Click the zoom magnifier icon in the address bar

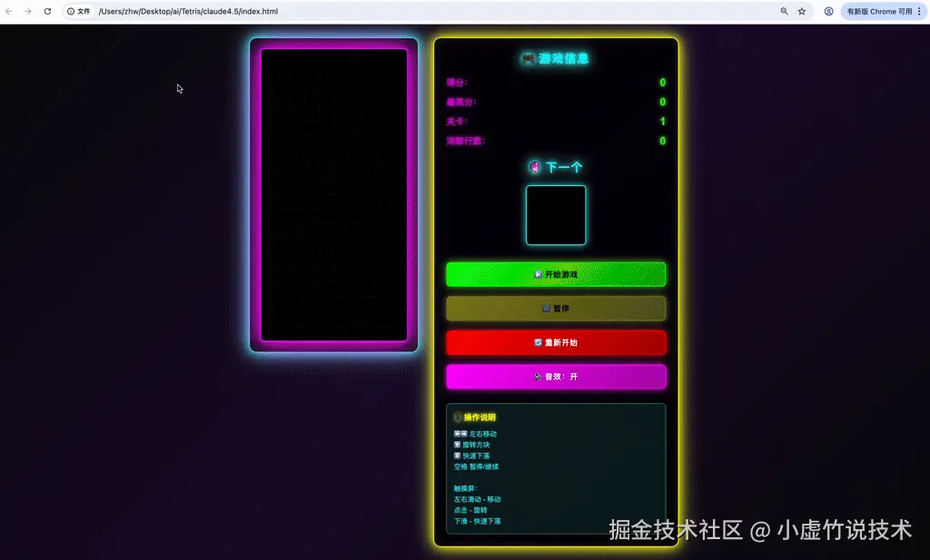(x=785, y=12)
